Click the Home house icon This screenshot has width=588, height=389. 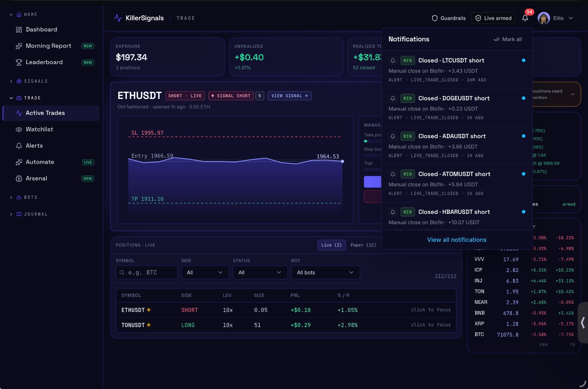click(19, 14)
